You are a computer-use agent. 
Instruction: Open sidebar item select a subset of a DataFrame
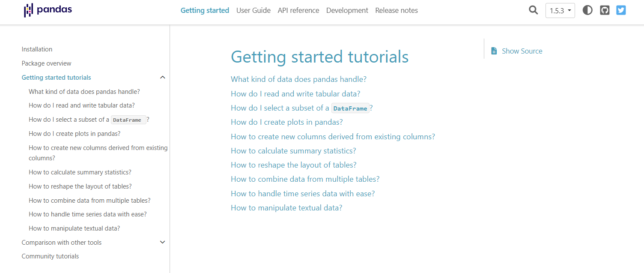click(x=89, y=120)
